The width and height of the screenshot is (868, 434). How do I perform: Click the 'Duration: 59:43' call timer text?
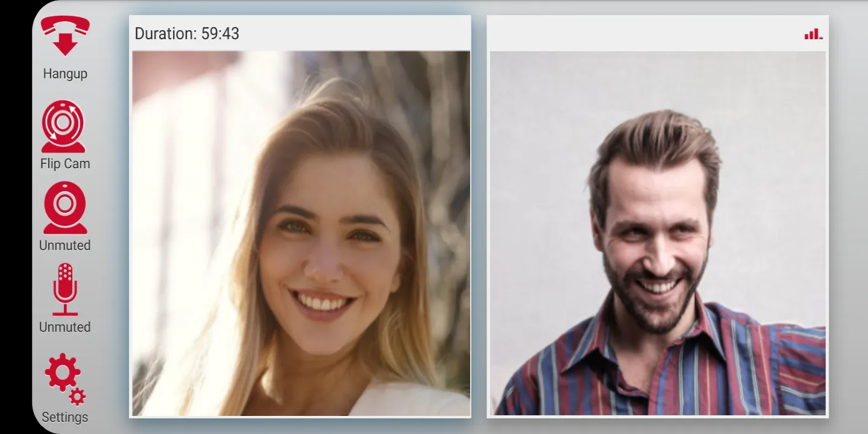(x=187, y=34)
